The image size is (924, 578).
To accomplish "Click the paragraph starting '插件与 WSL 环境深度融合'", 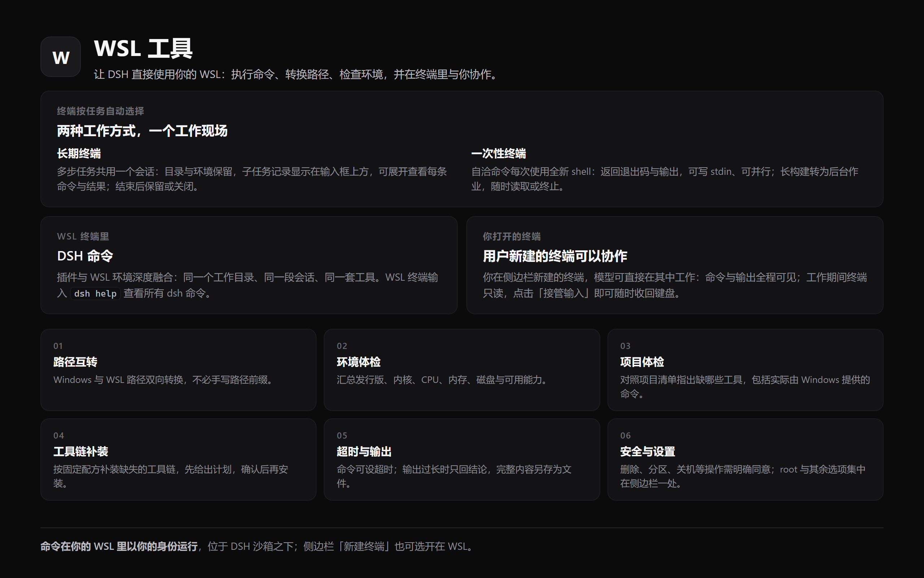I will click(x=247, y=285).
